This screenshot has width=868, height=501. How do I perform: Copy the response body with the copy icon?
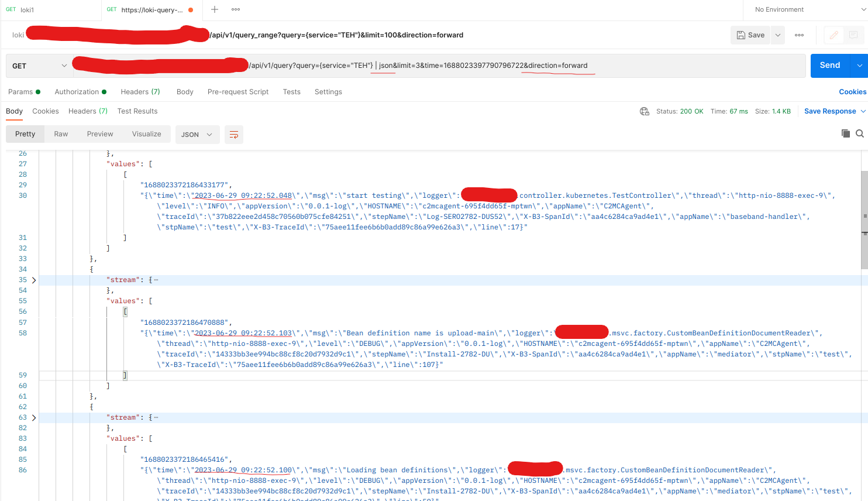[x=845, y=133]
